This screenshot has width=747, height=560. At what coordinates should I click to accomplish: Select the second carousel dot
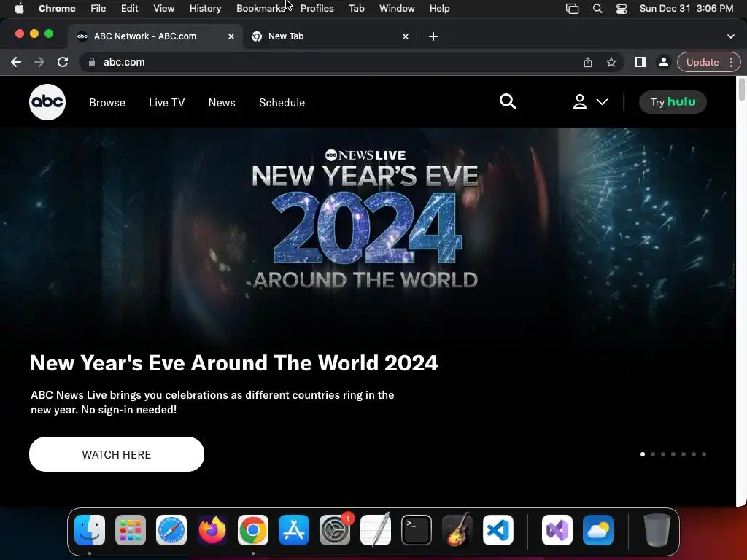click(x=653, y=454)
